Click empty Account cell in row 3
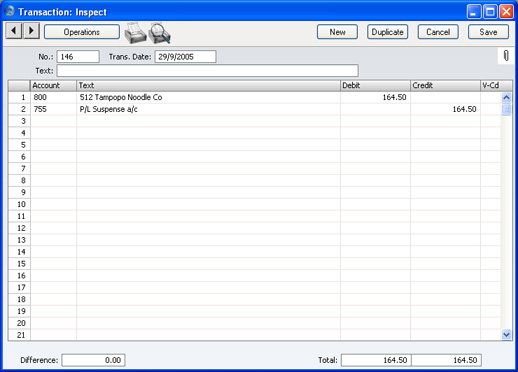 (x=53, y=121)
